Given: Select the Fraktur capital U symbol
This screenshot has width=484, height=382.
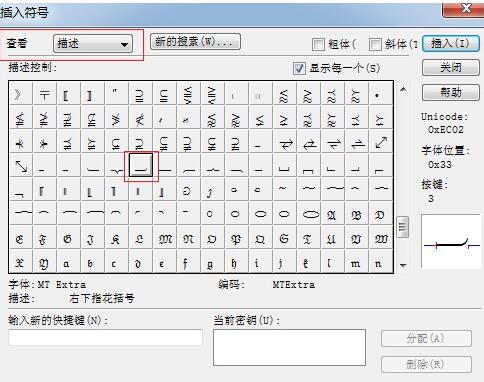Looking at the screenshot, I should [x=332, y=238].
